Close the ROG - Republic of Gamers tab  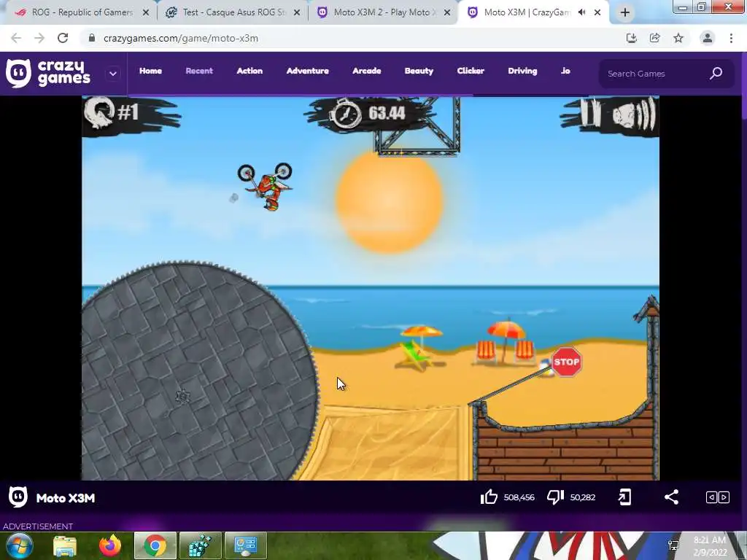[146, 13]
